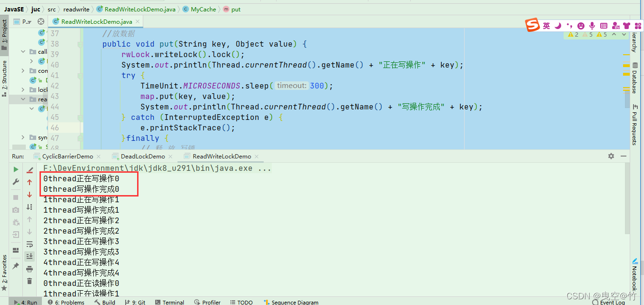644x305 pixels.
Task: Click juc in the breadcrumb bar
Action: pos(36,9)
